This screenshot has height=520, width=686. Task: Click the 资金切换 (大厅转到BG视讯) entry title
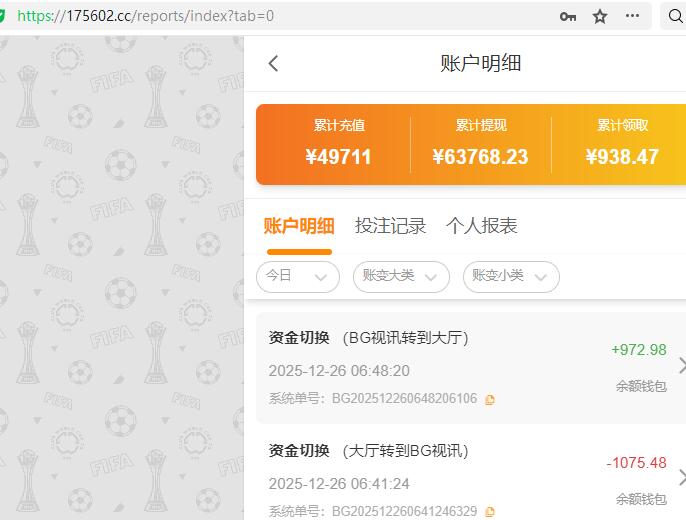[368, 451]
